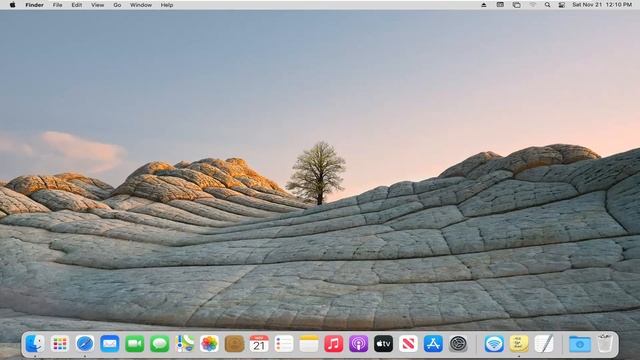Click the date and time clock

pos(602,5)
